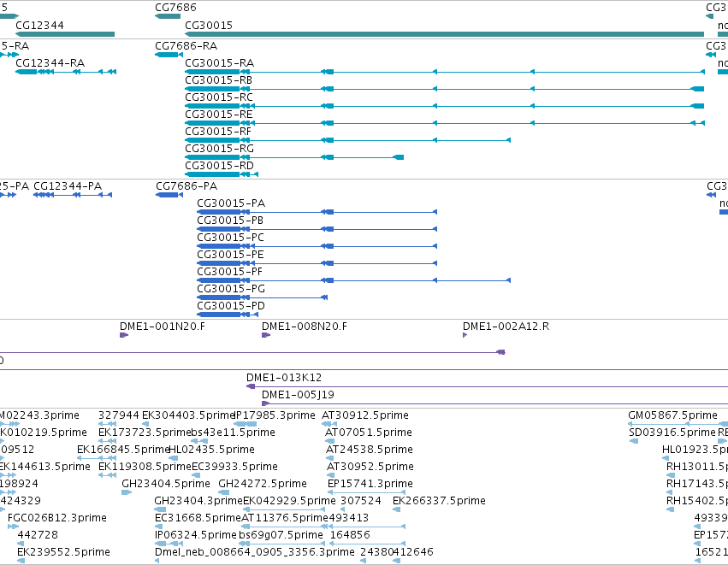Select the CG7686 gene label
This screenshot has height=565, width=728.
175,8
